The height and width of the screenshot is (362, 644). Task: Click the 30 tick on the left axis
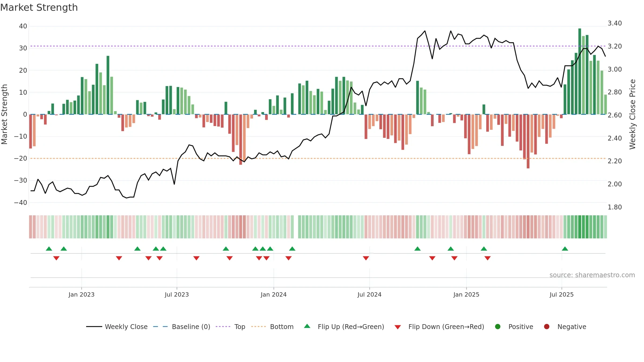pyautogui.click(x=23, y=48)
